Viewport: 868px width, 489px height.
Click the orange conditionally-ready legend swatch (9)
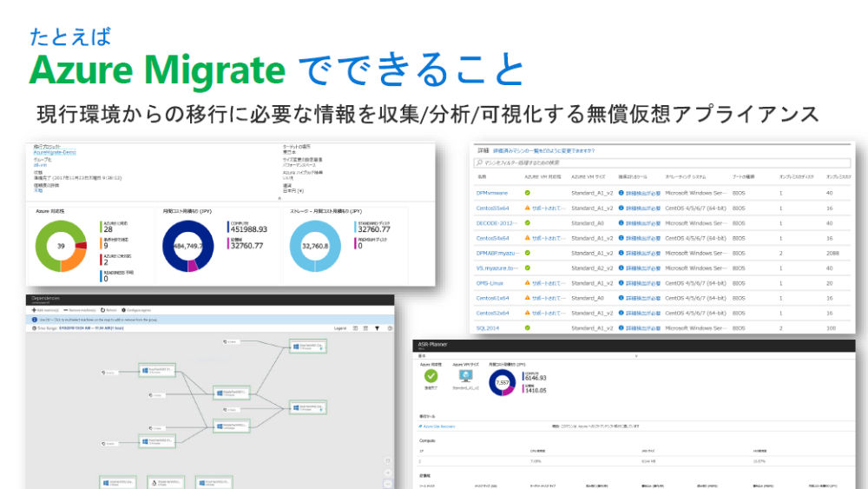pos(102,243)
